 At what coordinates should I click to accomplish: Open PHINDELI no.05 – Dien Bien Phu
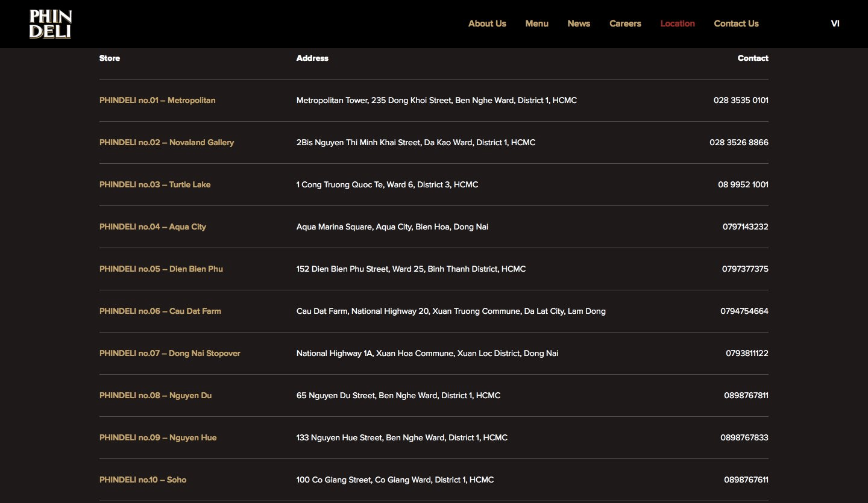[161, 269]
